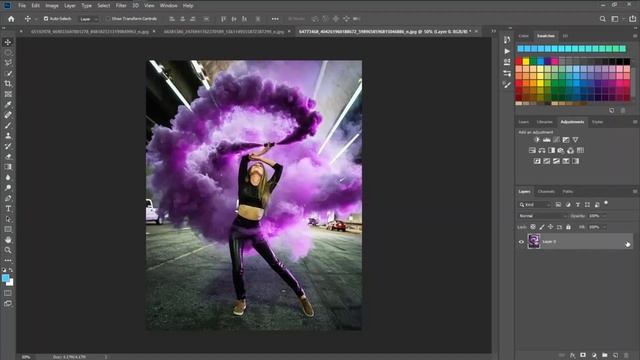Open the Actions panel play icon

tap(507, 51)
